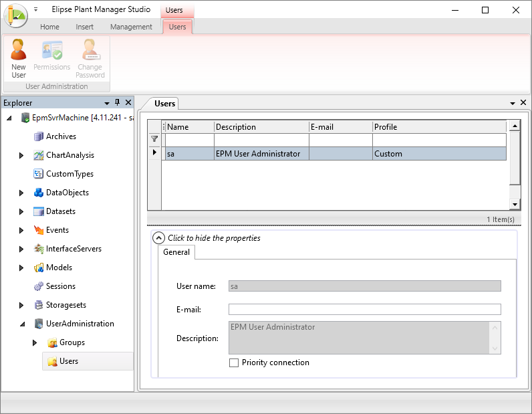Open the Permissions ribbon icon
The height and width of the screenshot is (414, 532).
click(52, 49)
